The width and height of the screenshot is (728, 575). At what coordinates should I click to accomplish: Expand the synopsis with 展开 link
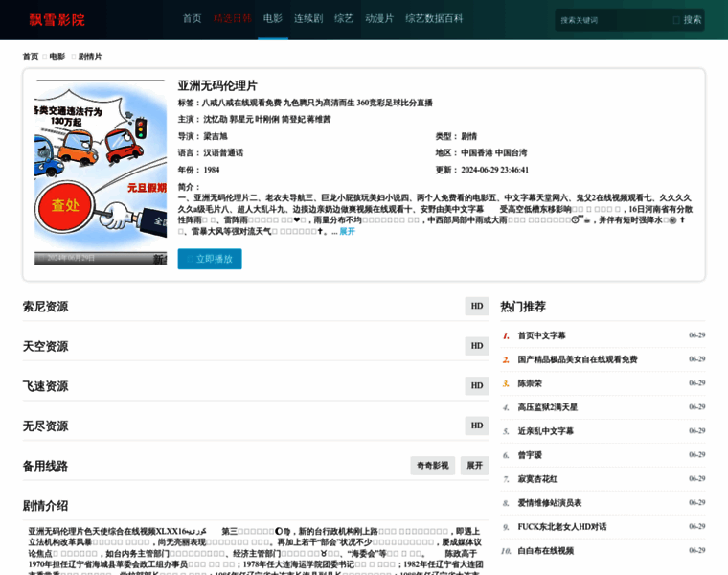coord(347,231)
